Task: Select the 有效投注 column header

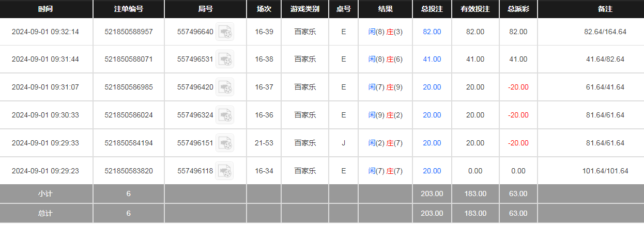Action: tap(475, 9)
